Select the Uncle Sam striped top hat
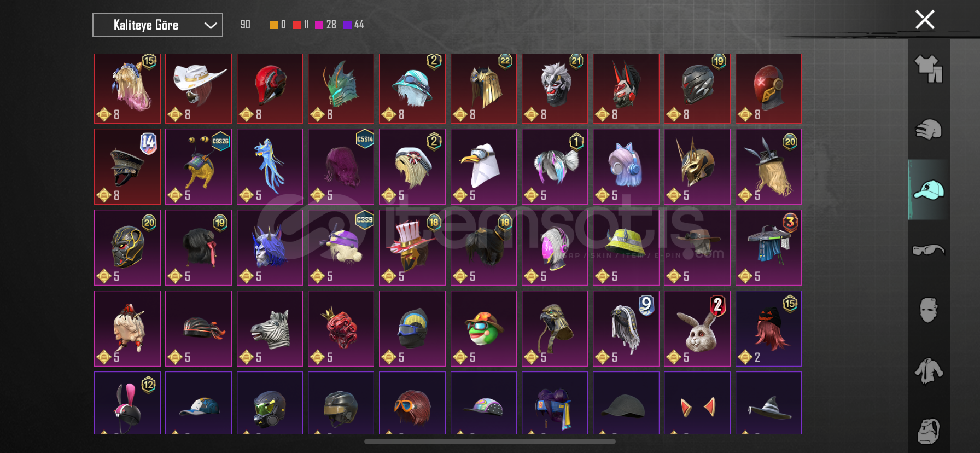 pyautogui.click(x=412, y=247)
